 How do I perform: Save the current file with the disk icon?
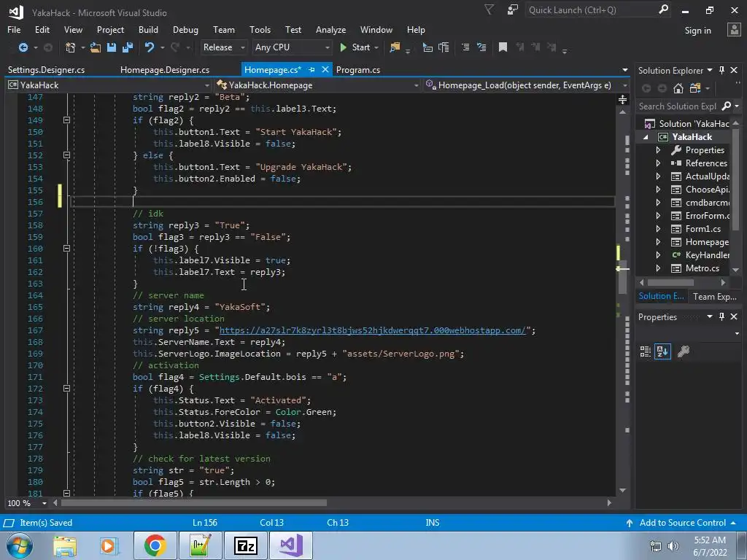click(x=112, y=47)
